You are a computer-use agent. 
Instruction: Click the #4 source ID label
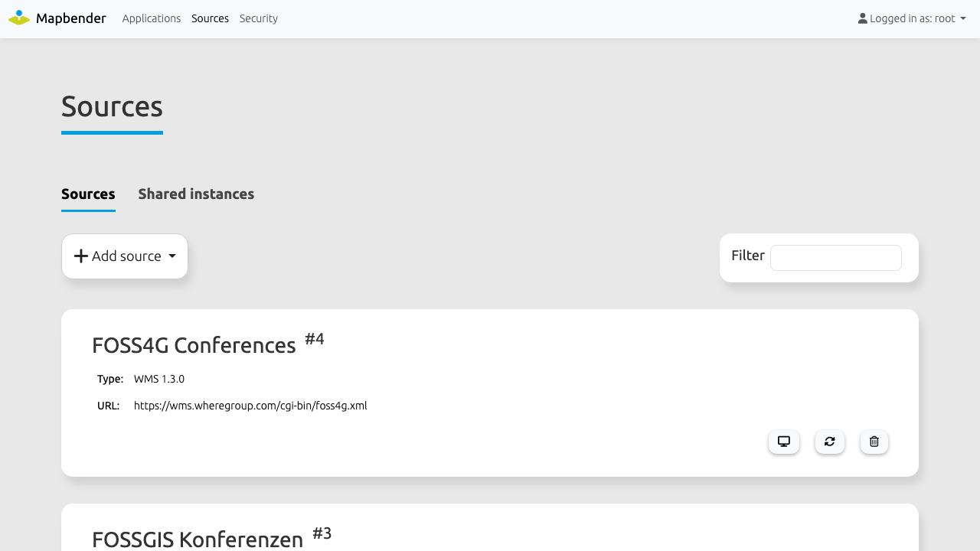point(315,339)
